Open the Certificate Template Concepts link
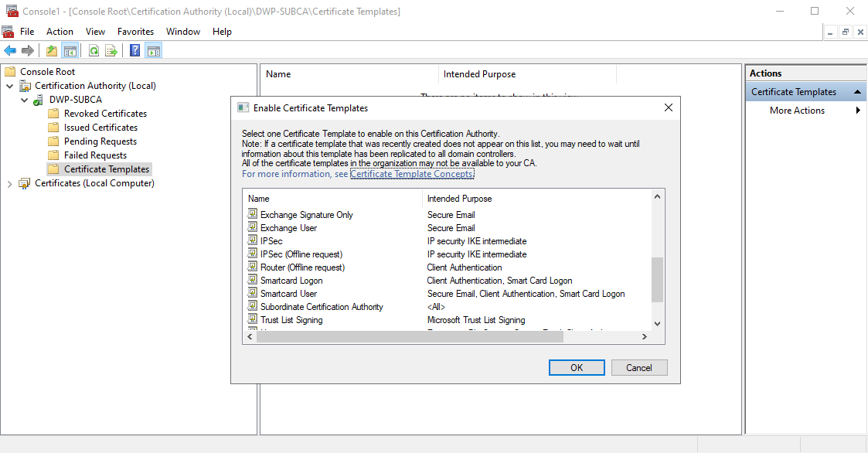 click(412, 174)
